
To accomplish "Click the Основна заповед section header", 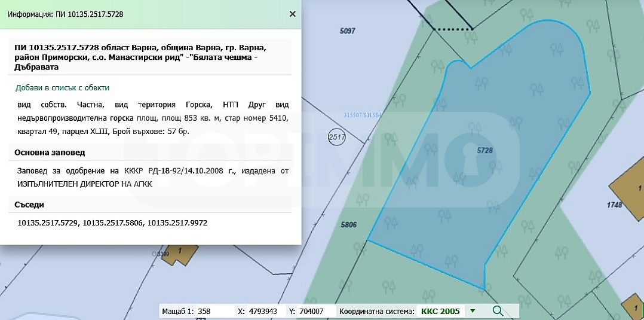I will pyautogui.click(x=50, y=153).
